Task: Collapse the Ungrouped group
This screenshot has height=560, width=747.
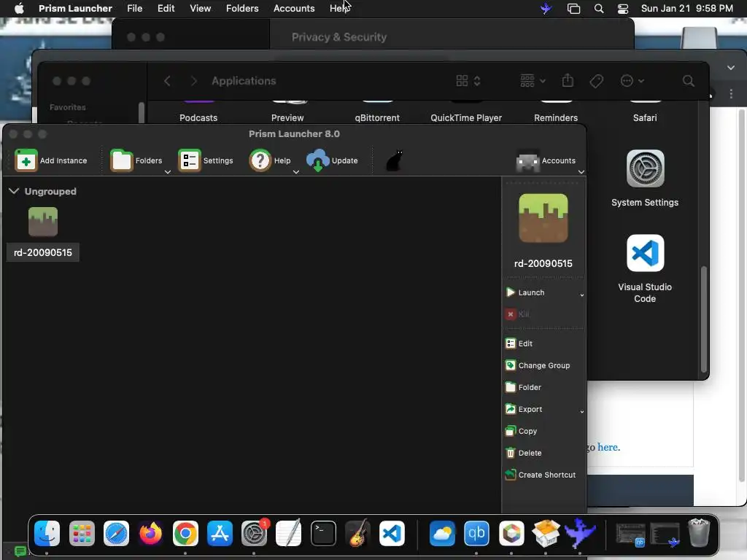Action: click(14, 191)
